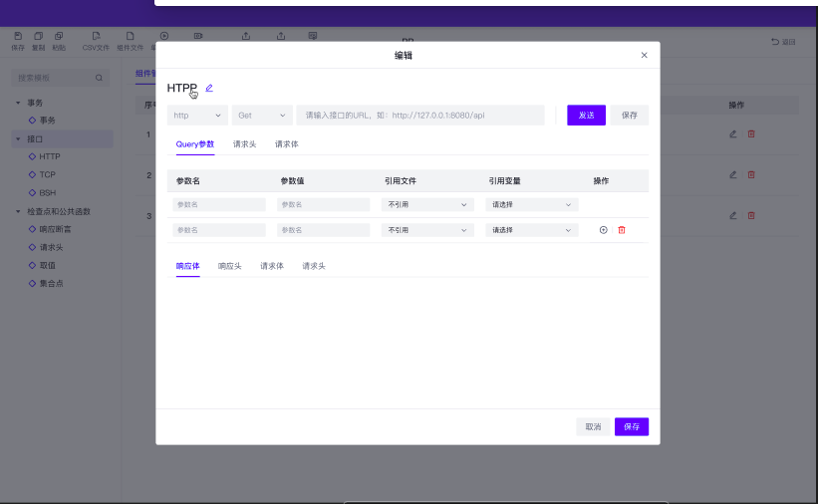Click the URL input field
Viewport: 818px width, 504px height.
click(x=420, y=116)
